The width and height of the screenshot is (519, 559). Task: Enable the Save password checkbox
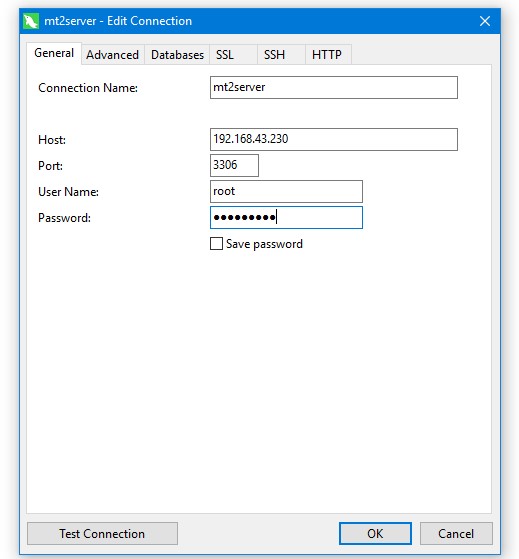click(x=216, y=244)
